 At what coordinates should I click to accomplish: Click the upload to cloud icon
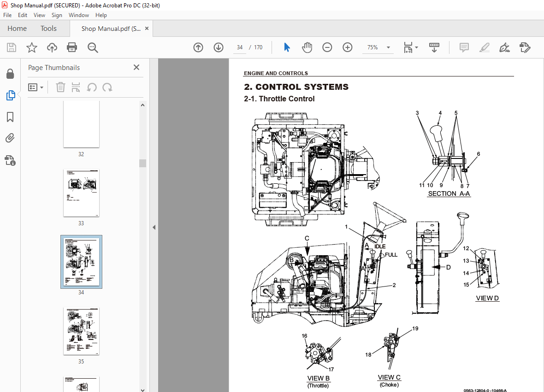click(x=52, y=47)
